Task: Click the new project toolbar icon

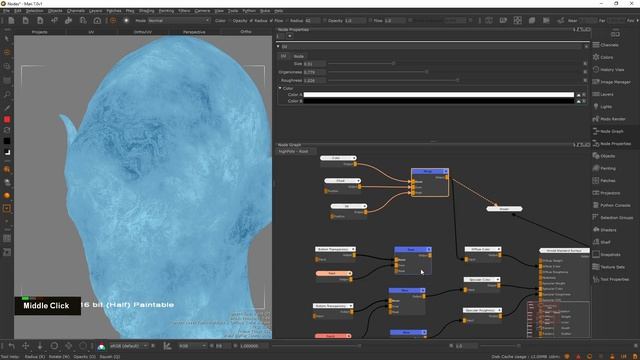Action: 11,20
